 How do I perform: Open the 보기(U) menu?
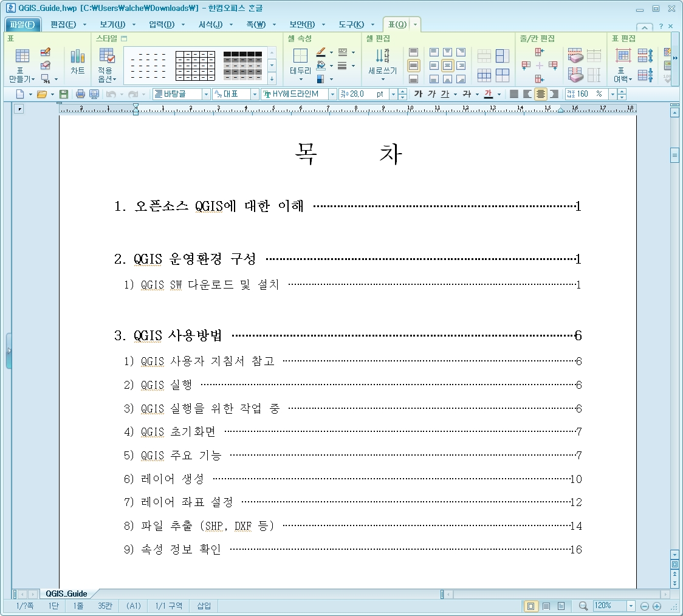(x=112, y=24)
